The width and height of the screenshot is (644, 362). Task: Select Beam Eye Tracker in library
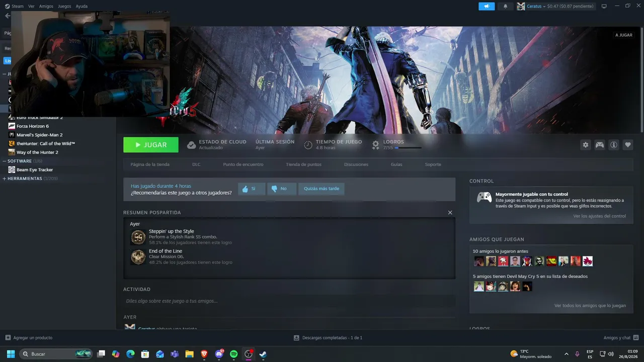(x=35, y=170)
